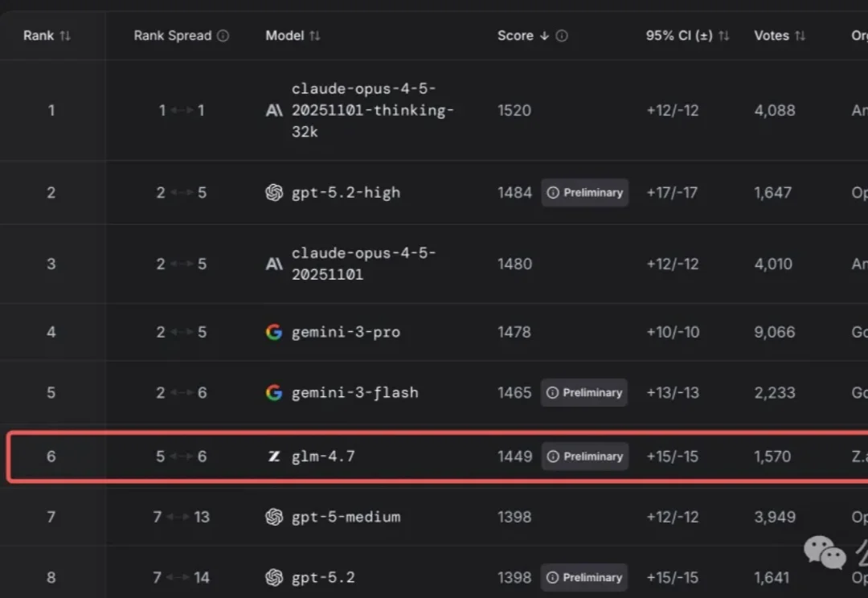The image size is (868, 598).
Task: Toggle Score descending sort arrow
Action: coord(545,35)
